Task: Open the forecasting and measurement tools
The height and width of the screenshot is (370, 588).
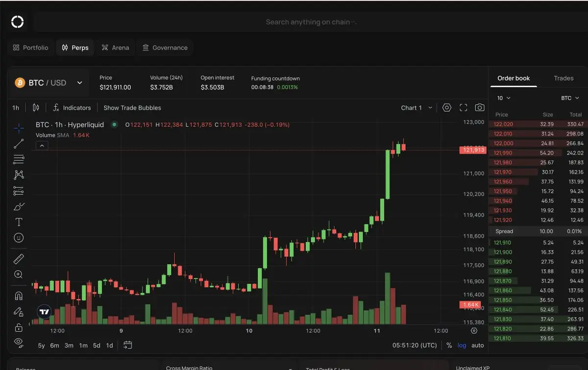Action: click(x=19, y=190)
